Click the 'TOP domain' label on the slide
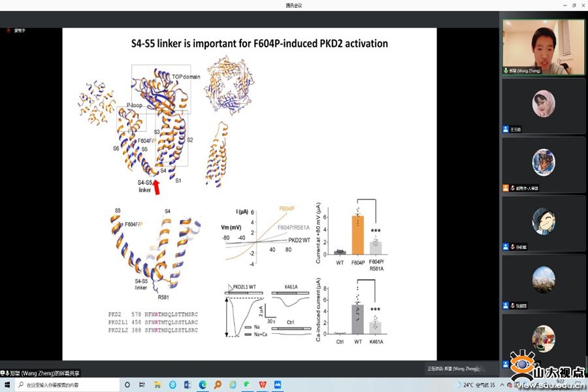This screenshot has height=392, width=588. click(x=186, y=76)
